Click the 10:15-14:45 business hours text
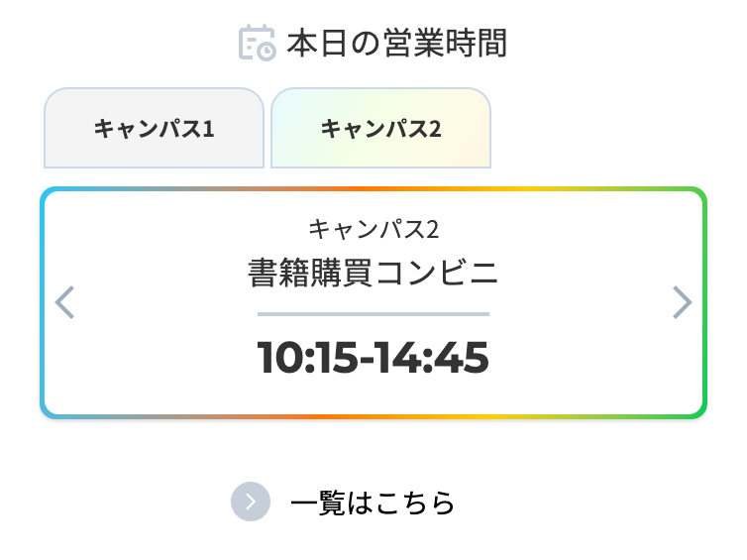This screenshot has height=560, width=747. pyautogui.click(x=373, y=357)
